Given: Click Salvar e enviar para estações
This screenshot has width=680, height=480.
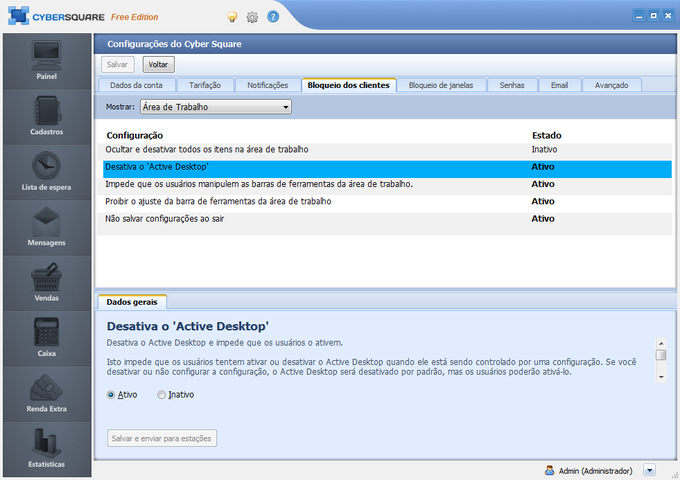Looking at the screenshot, I should click(162, 438).
